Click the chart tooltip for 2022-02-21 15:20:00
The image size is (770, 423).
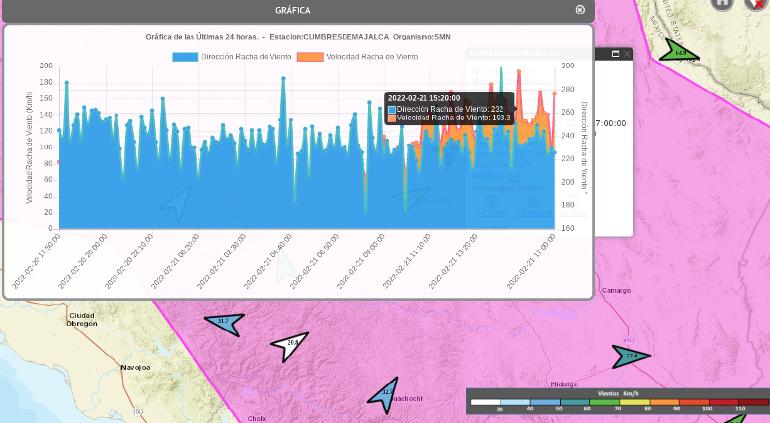click(449, 108)
